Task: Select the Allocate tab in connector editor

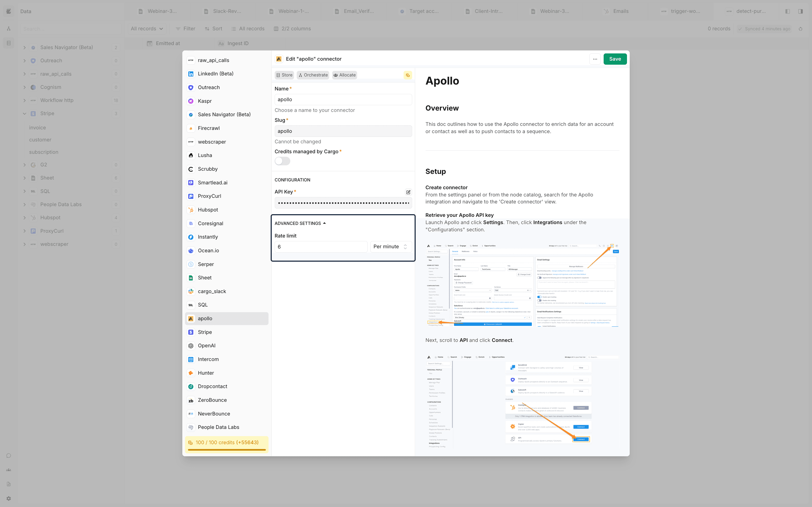Action: 345,75
